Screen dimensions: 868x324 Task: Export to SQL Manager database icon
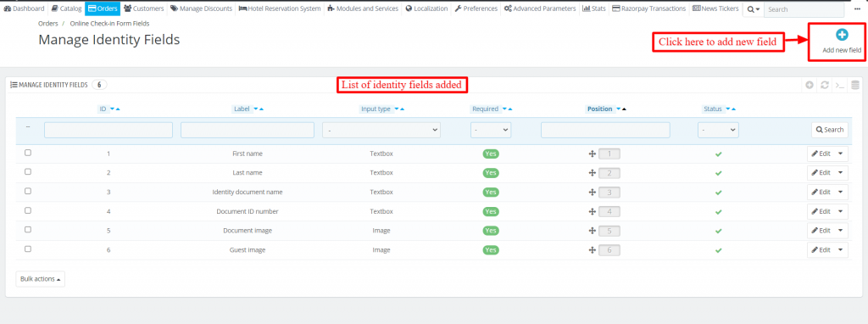(855, 86)
